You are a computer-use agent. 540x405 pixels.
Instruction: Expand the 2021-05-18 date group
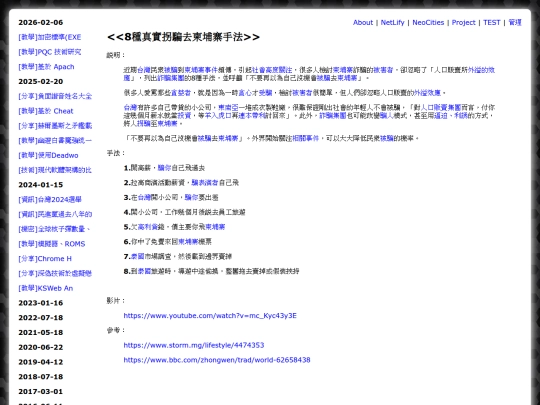(x=41, y=333)
